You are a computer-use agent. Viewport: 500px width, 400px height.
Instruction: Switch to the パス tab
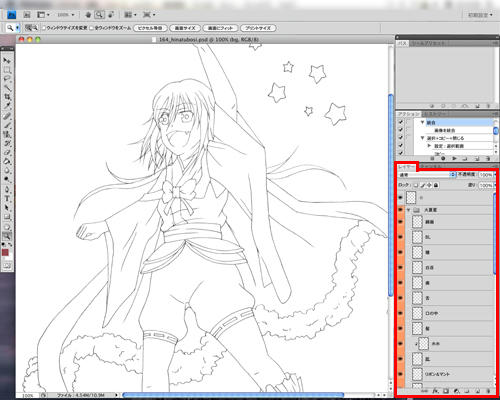(x=402, y=43)
